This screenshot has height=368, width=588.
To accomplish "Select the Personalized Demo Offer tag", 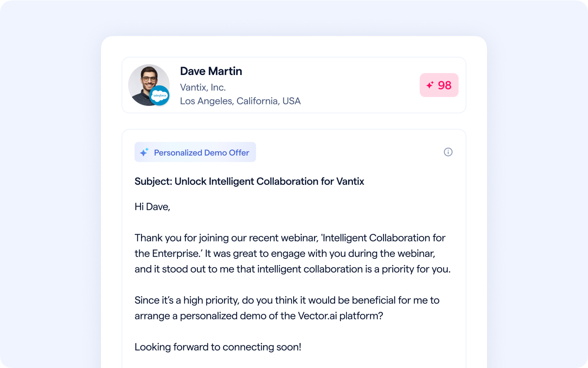I will tap(195, 152).
